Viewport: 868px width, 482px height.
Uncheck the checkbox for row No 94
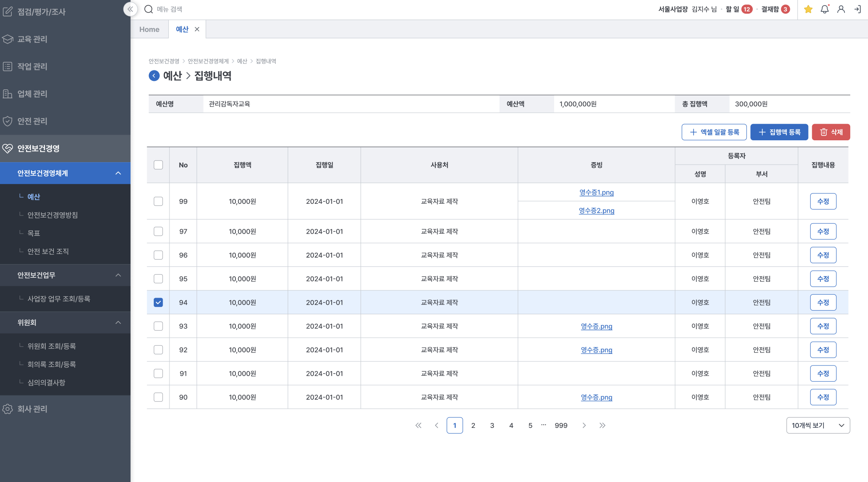pyautogui.click(x=158, y=302)
